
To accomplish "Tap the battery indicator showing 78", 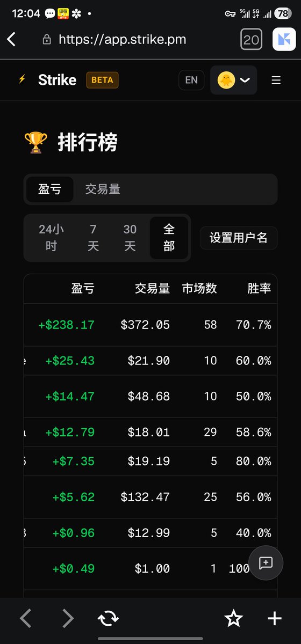I will pyautogui.click(x=282, y=13).
